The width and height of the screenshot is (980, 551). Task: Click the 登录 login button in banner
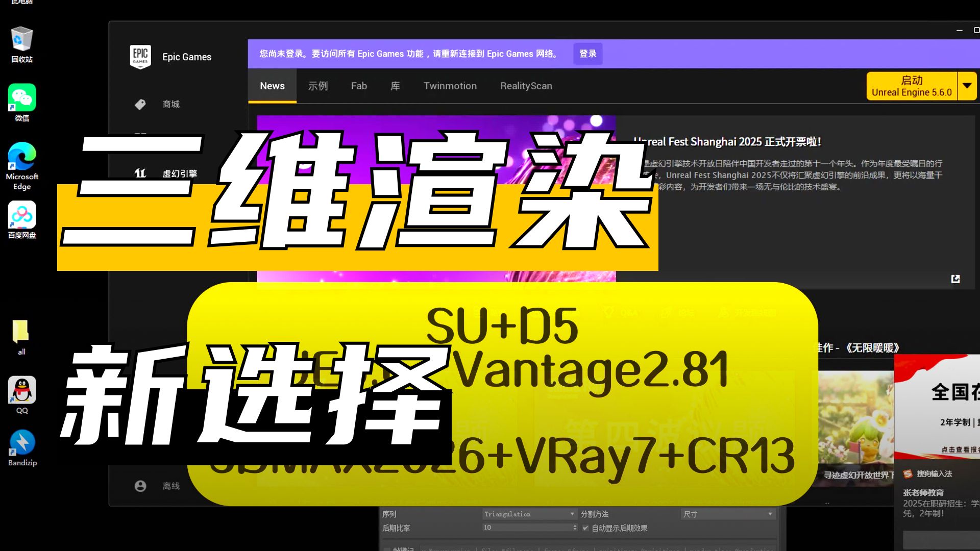(x=588, y=54)
